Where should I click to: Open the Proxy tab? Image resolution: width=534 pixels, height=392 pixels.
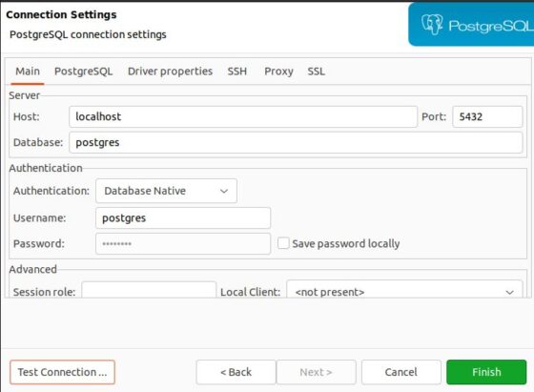(278, 72)
